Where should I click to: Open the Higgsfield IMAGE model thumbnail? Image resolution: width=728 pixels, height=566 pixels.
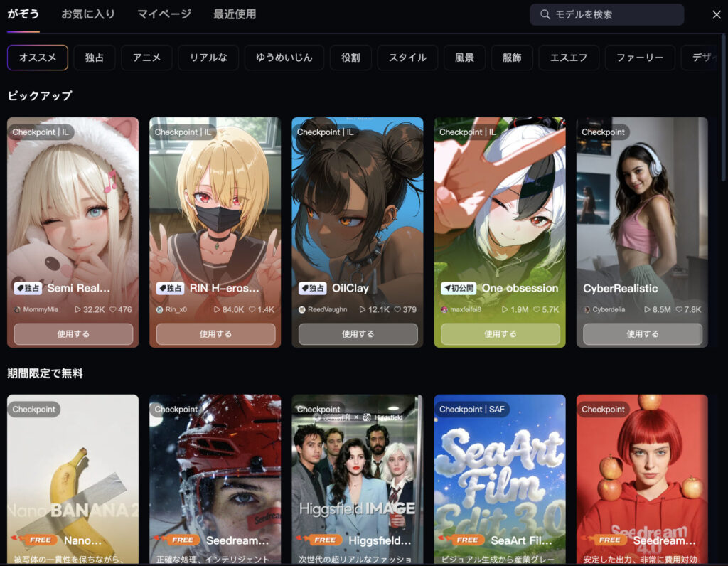(357, 476)
